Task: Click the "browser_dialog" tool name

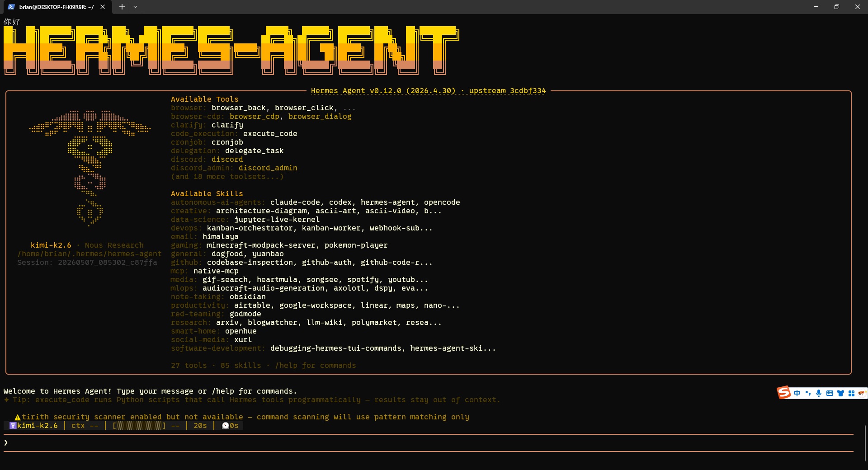Action: 320,116
